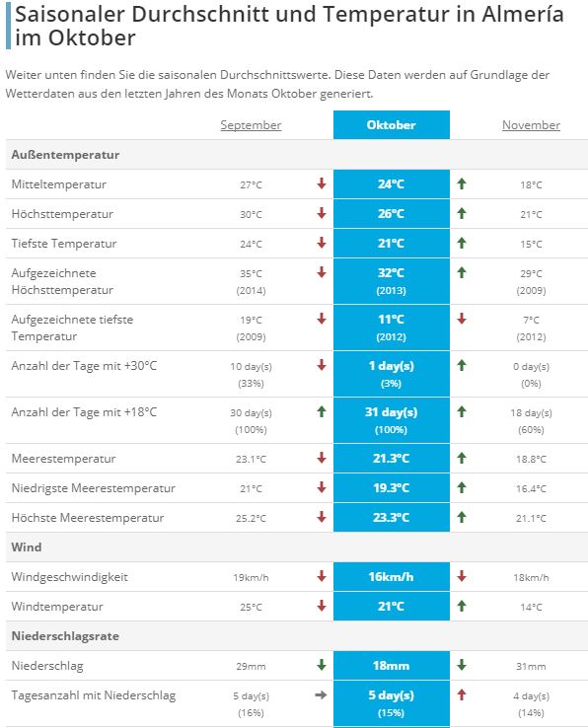Click green down arrow left of 18mm
Image resolution: width=588 pixels, height=728 pixels.
click(x=322, y=665)
